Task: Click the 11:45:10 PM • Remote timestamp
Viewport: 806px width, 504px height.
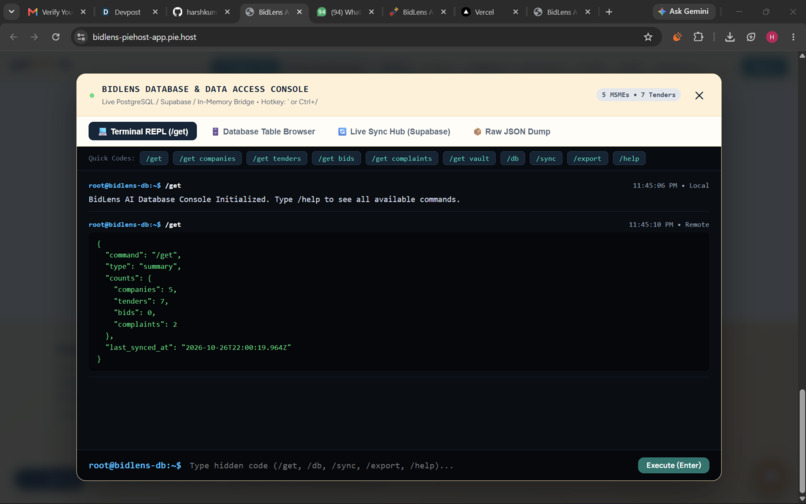Action: [669, 225]
